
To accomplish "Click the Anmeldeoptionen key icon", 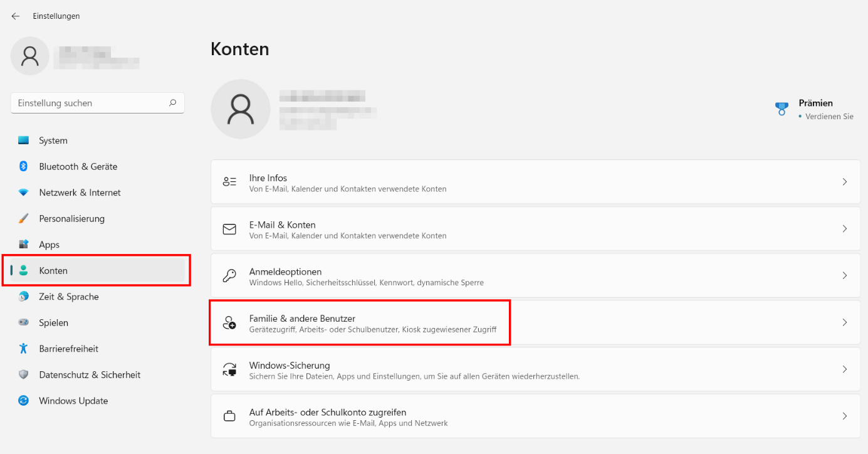I will tap(229, 276).
